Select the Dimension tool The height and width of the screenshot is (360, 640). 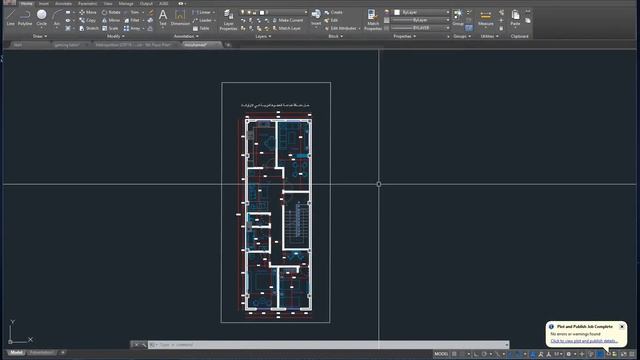click(x=180, y=18)
